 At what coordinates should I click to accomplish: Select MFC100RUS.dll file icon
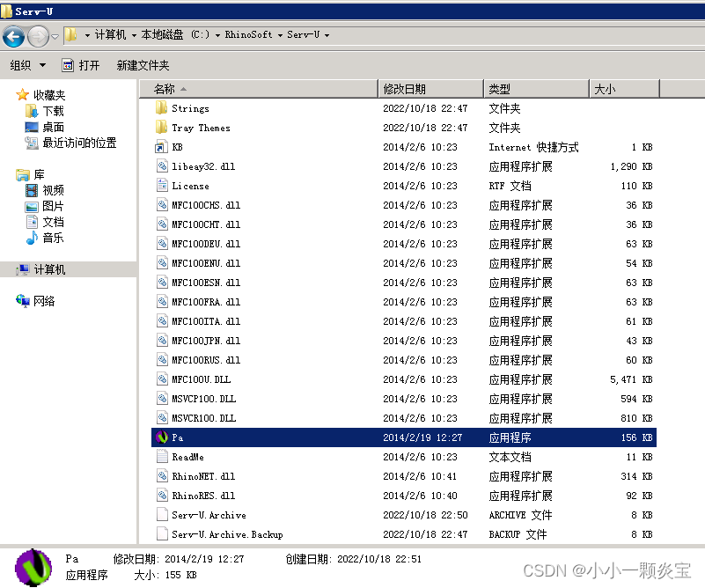(x=162, y=360)
